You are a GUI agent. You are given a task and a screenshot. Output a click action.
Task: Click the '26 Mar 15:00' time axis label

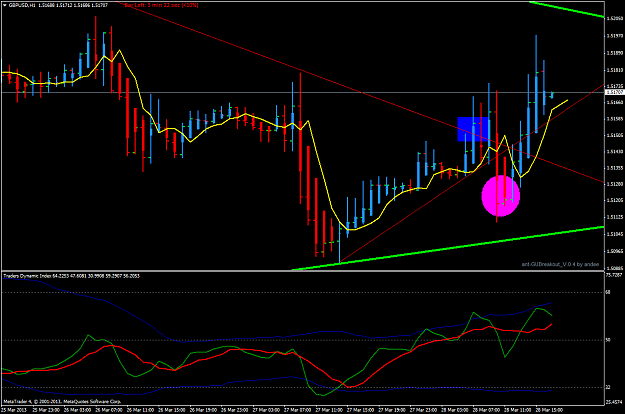point(171,410)
